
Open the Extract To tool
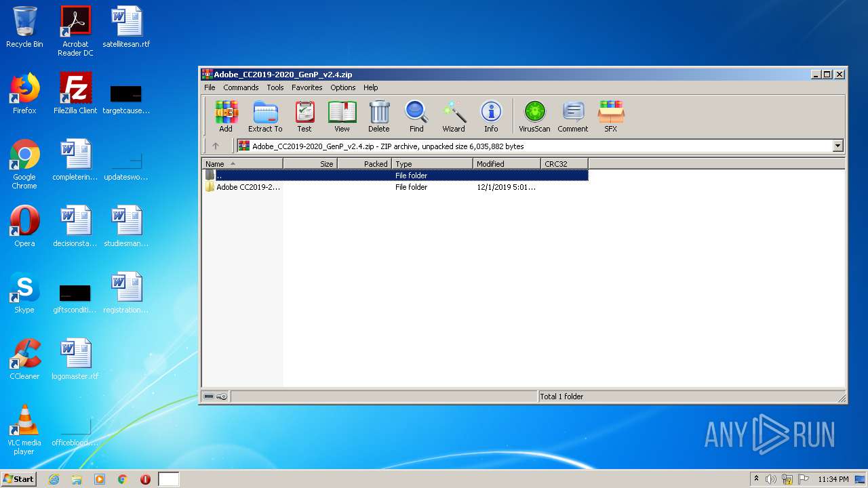265,117
